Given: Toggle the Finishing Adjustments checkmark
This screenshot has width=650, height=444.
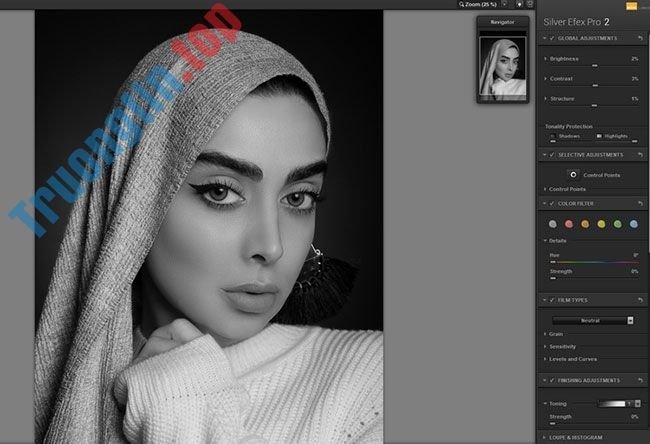Looking at the screenshot, I should (x=552, y=380).
